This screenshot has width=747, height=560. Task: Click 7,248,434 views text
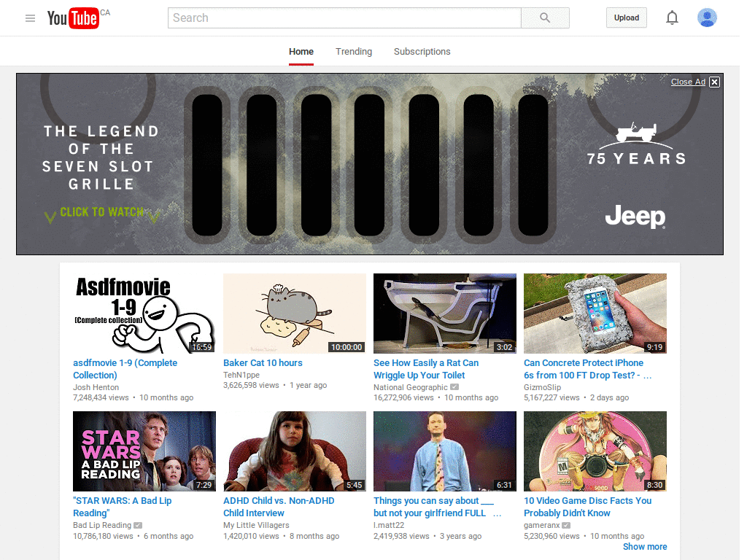101,397
